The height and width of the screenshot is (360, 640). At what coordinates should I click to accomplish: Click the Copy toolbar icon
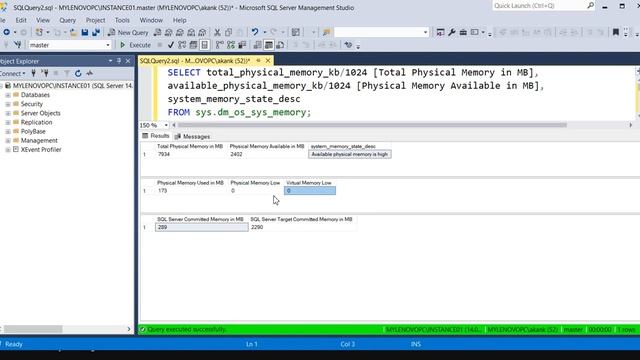pyautogui.click(x=229, y=32)
